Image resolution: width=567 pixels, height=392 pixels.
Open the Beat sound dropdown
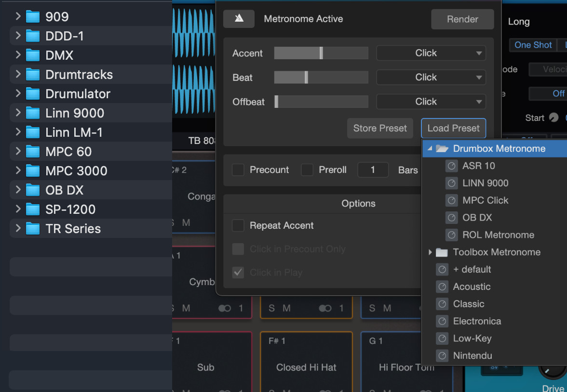click(x=431, y=78)
